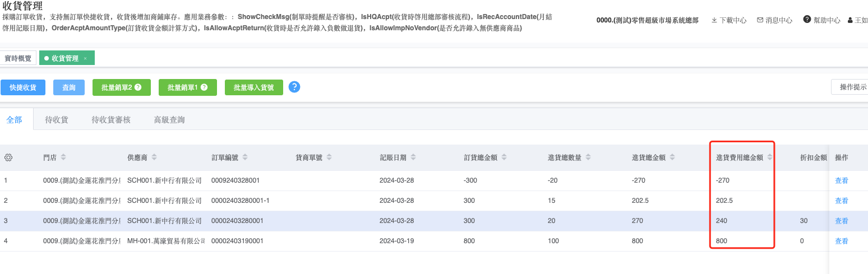Go to the 實時概覽 page tab
The height and width of the screenshot is (274, 868).
[x=18, y=58]
